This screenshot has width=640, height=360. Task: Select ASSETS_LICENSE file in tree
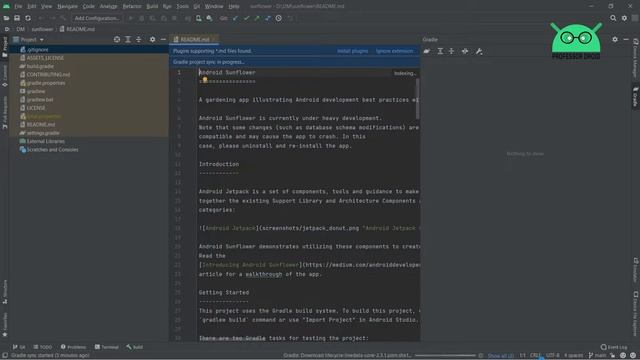point(89,58)
